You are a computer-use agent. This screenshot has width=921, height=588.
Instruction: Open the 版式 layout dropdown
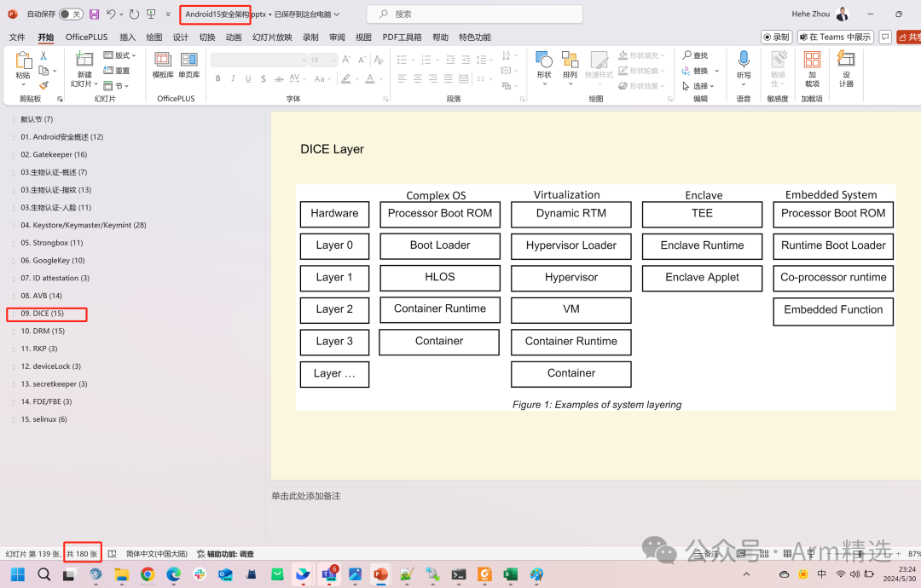click(121, 55)
